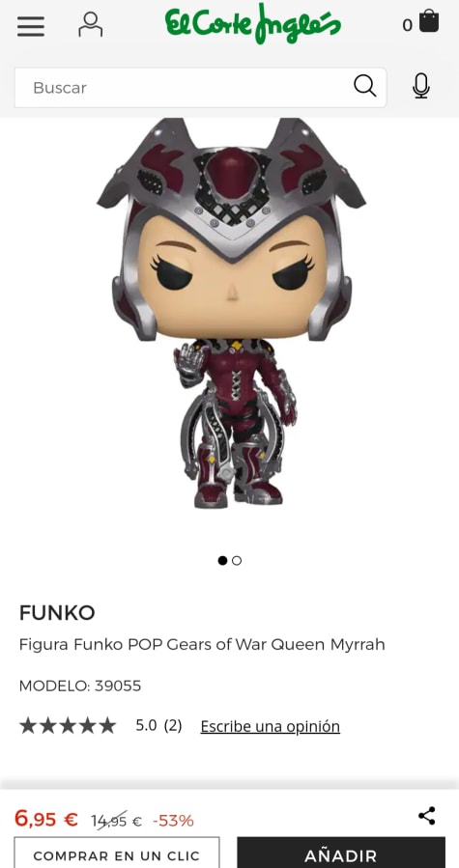Open the user account profile icon
This screenshot has width=459, height=868.
point(91,25)
